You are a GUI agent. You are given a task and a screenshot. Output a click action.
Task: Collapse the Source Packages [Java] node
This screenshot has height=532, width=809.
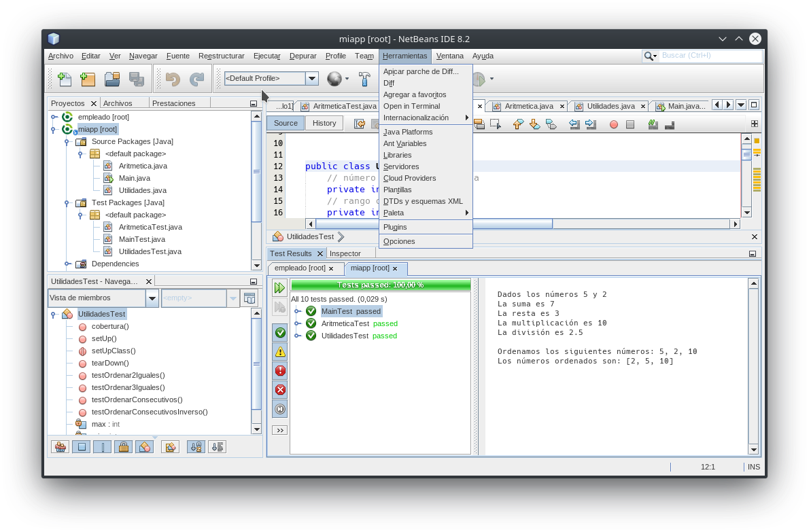pos(67,142)
